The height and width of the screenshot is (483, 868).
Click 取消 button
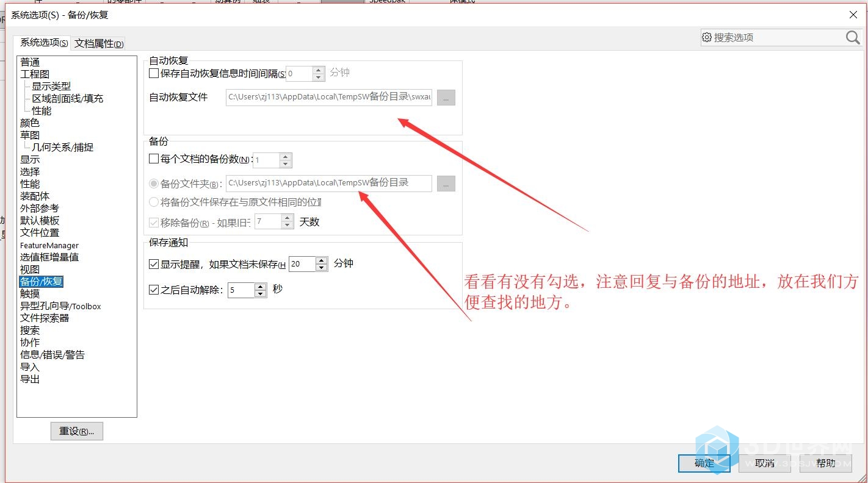(764, 463)
